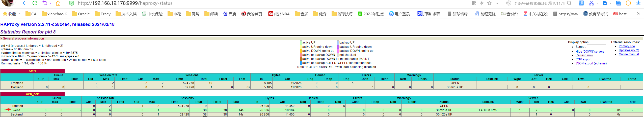Click the purple undo-close-tab arrow
644x118 pixels.
pyautogui.click(x=45, y=3)
